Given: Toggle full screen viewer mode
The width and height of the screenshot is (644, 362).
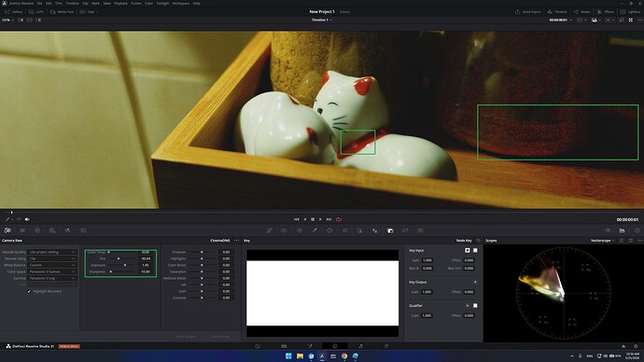Looking at the screenshot, I should click(631, 21).
